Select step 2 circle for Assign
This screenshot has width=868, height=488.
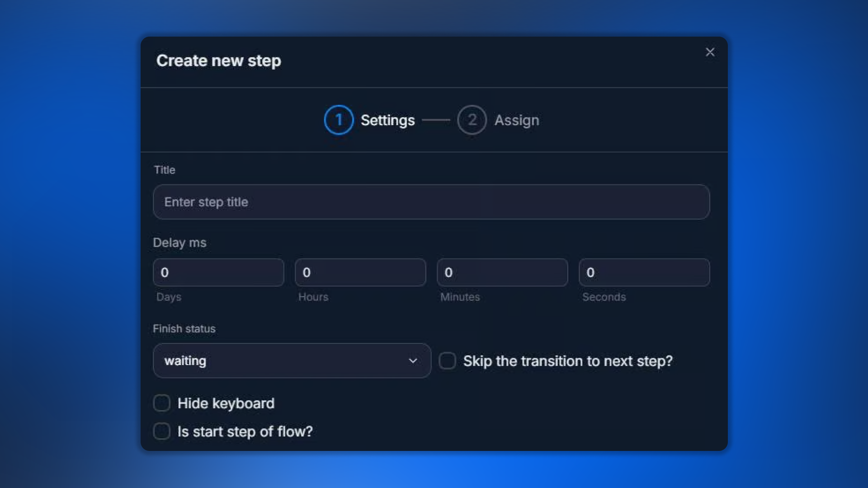click(x=472, y=120)
